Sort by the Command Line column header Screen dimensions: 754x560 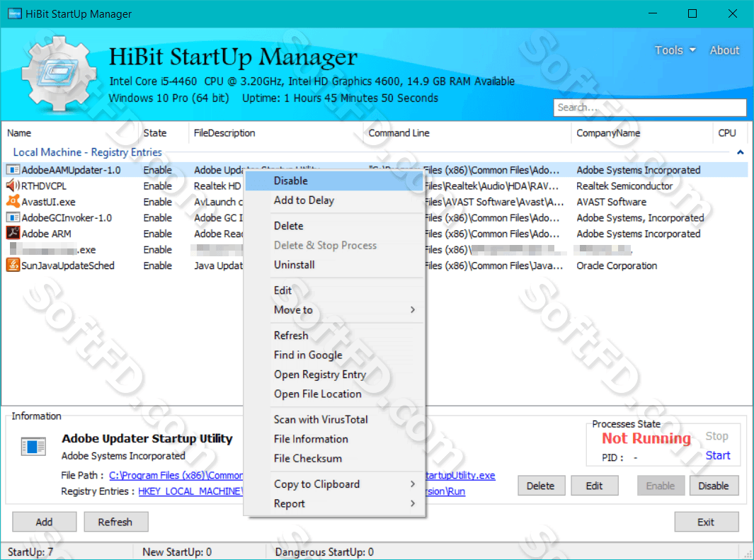point(468,133)
